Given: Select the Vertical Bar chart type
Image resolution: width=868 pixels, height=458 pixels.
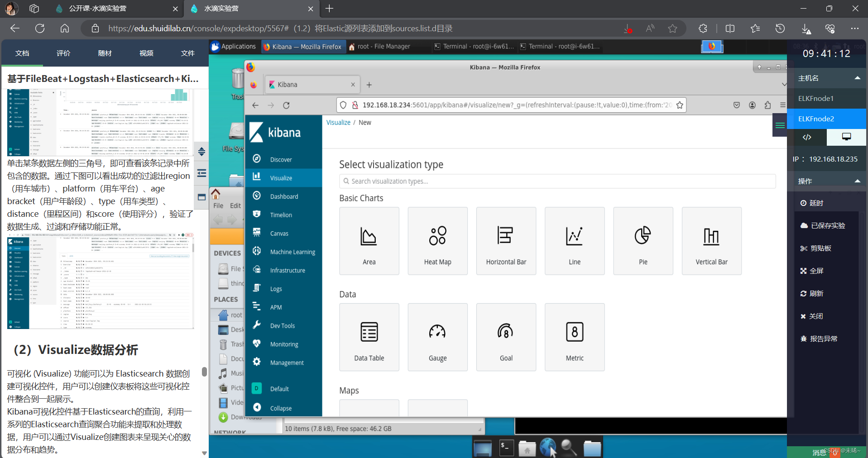Looking at the screenshot, I should (x=711, y=241).
